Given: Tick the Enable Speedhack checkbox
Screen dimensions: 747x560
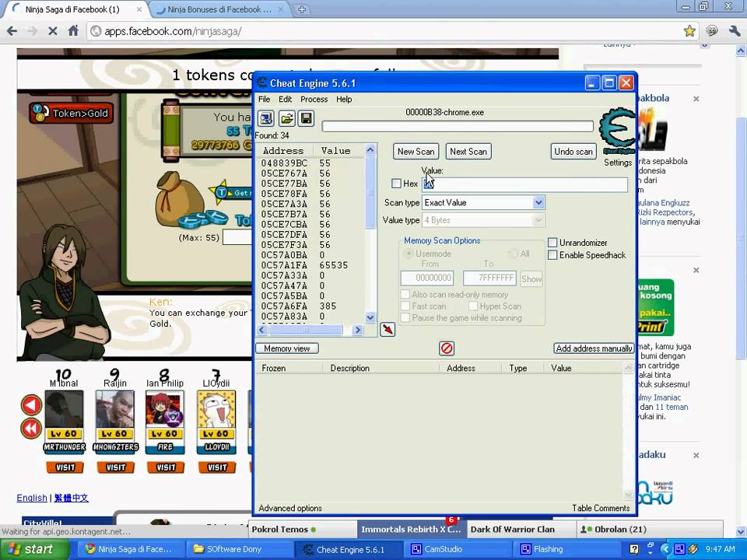Looking at the screenshot, I should pos(552,255).
